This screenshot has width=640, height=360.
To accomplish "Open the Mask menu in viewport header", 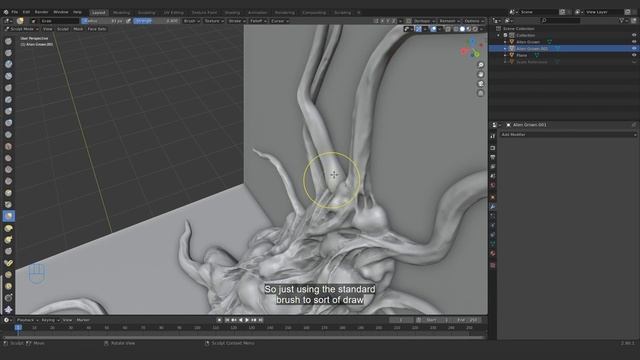I will 78,29.
